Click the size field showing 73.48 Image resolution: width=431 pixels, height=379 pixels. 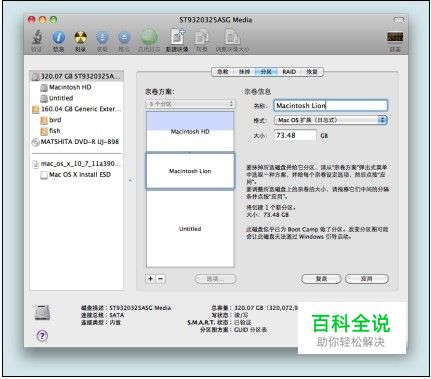[x=295, y=135]
